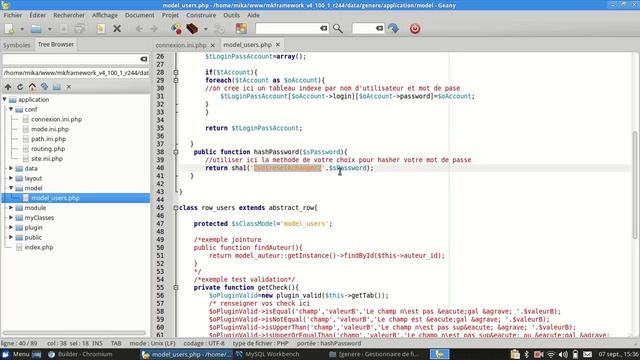Click the open file folder icon

[36, 29]
